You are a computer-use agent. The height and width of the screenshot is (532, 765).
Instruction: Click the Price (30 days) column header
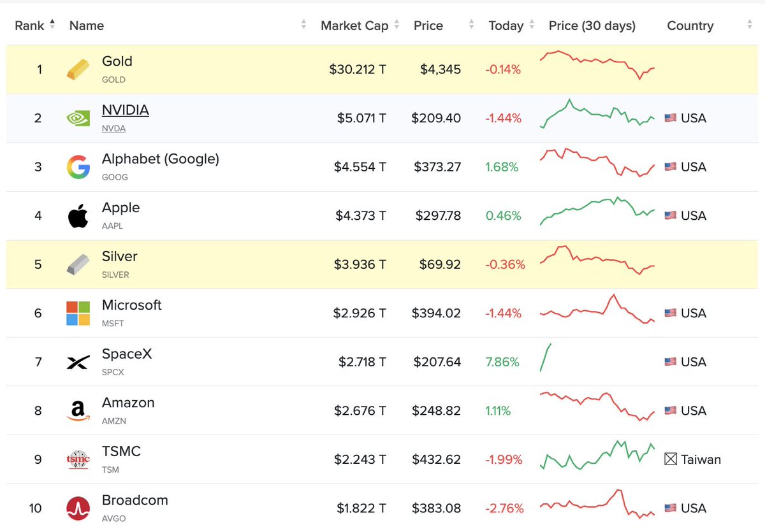coord(592,25)
